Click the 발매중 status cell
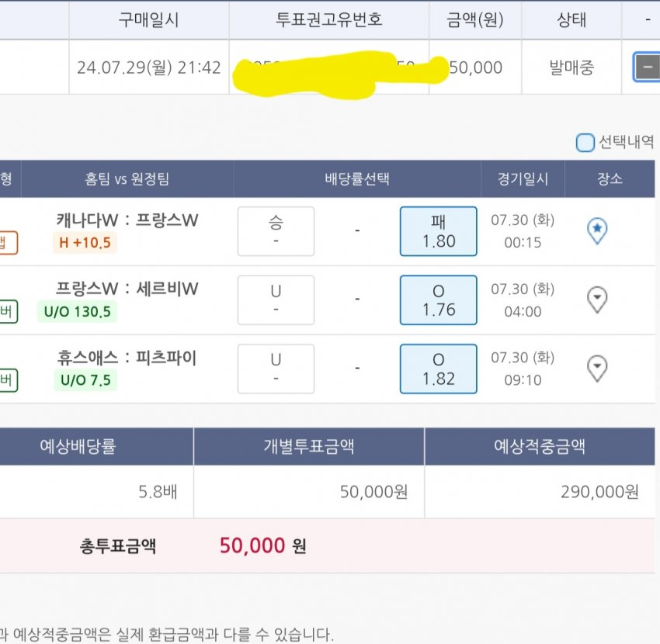Image resolution: width=660 pixels, height=644 pixels. [571, 68]
